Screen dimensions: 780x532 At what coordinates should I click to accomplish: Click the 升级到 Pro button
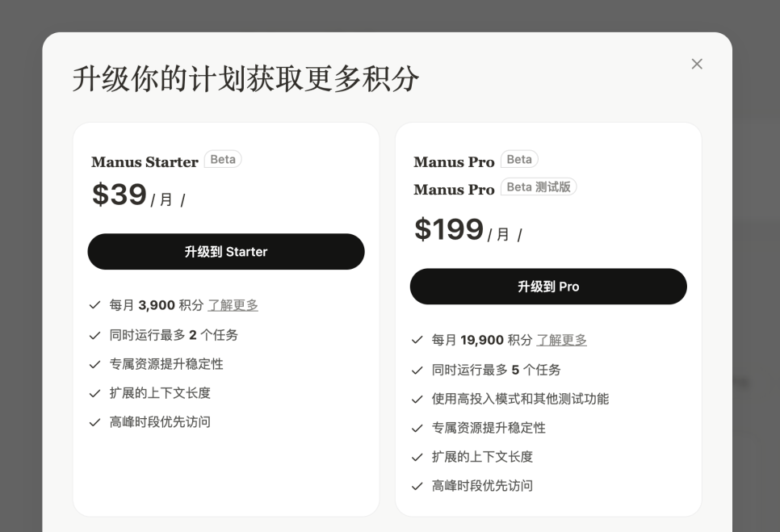click(548, 287)
